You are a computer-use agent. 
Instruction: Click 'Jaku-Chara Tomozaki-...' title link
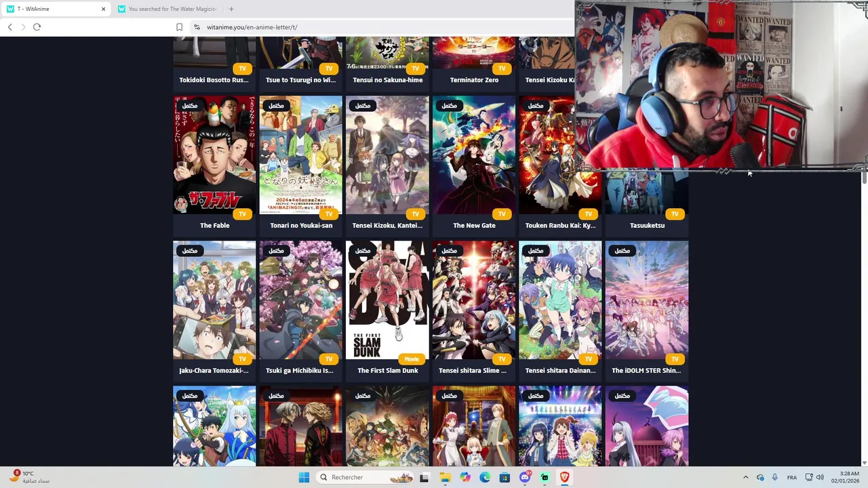click(214, 370)
